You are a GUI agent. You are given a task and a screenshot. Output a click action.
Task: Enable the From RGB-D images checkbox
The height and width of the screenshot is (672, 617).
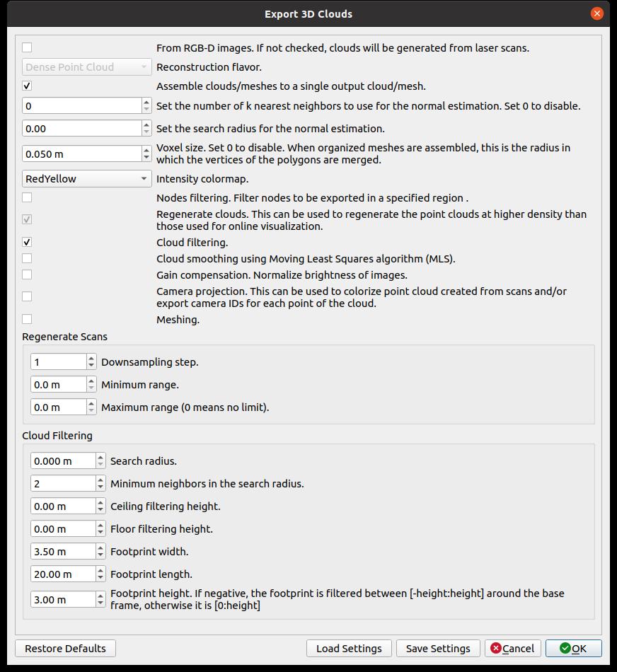(27, 47)
